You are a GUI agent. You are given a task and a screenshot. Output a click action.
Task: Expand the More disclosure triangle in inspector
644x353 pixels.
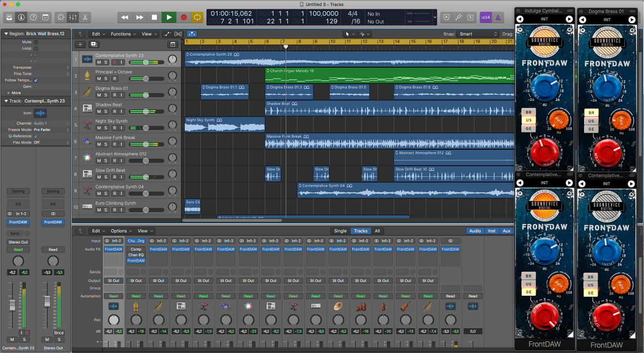[9, 93]
